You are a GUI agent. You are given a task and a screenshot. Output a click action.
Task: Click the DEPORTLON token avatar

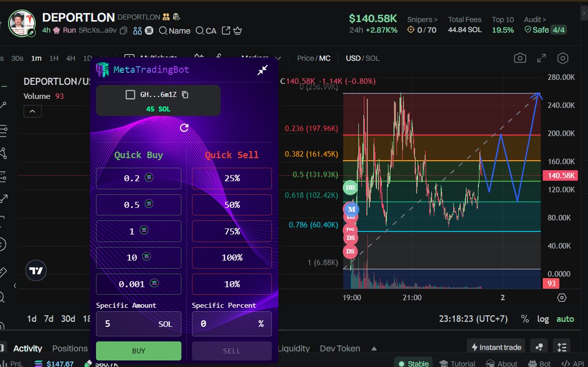click(x=22, y=23)
